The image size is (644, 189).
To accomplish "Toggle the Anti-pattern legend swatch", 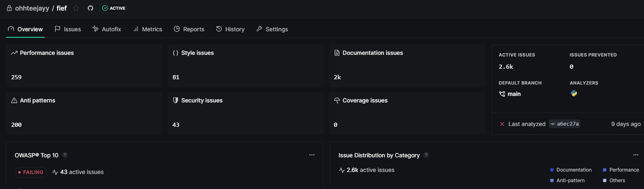I will (552, 180).
